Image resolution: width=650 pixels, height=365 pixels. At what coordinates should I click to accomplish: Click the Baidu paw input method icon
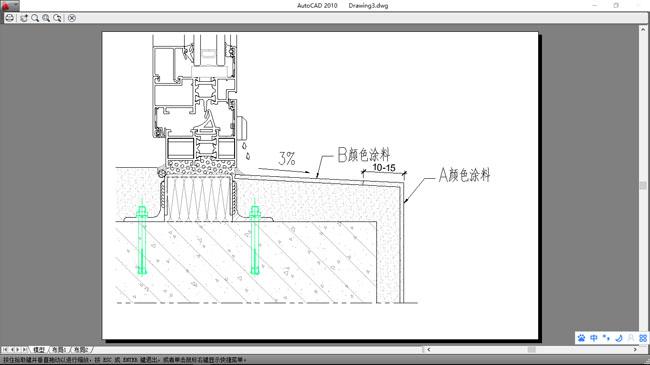pos(581,338)
